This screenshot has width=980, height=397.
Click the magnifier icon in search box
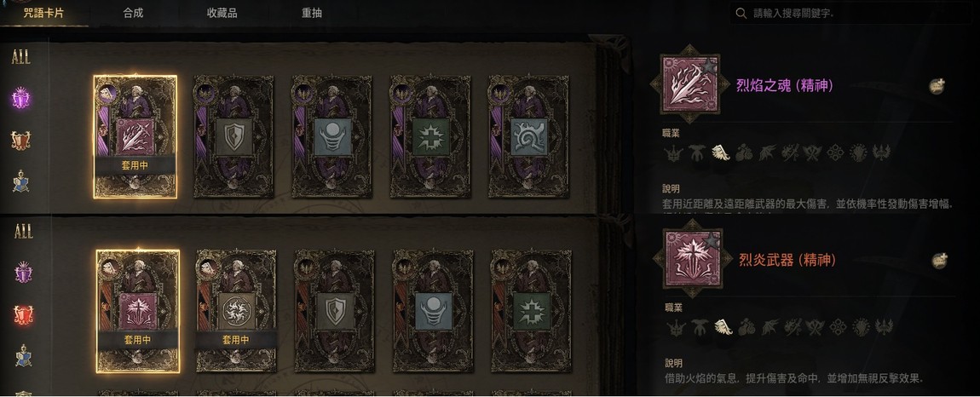pyautogui.click(x=741, y=13)
